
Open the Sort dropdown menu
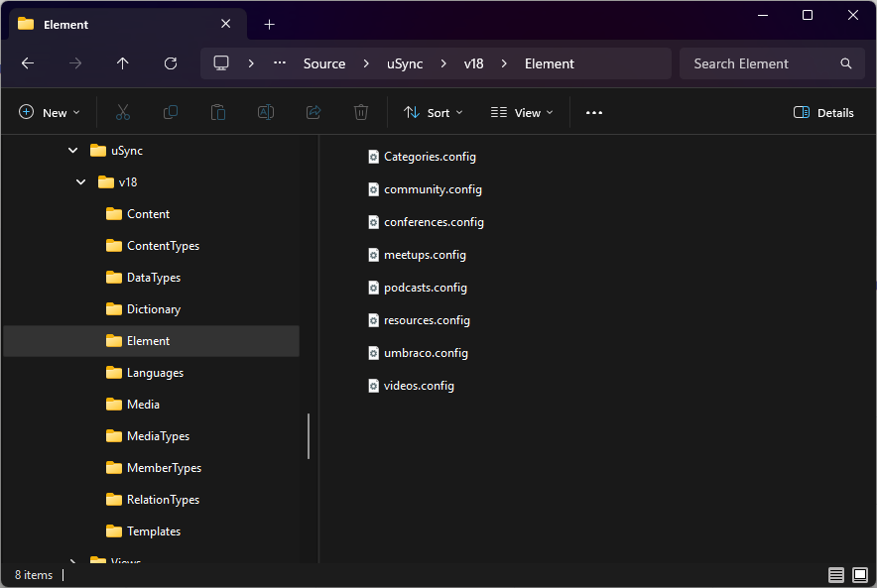point(434,113)
